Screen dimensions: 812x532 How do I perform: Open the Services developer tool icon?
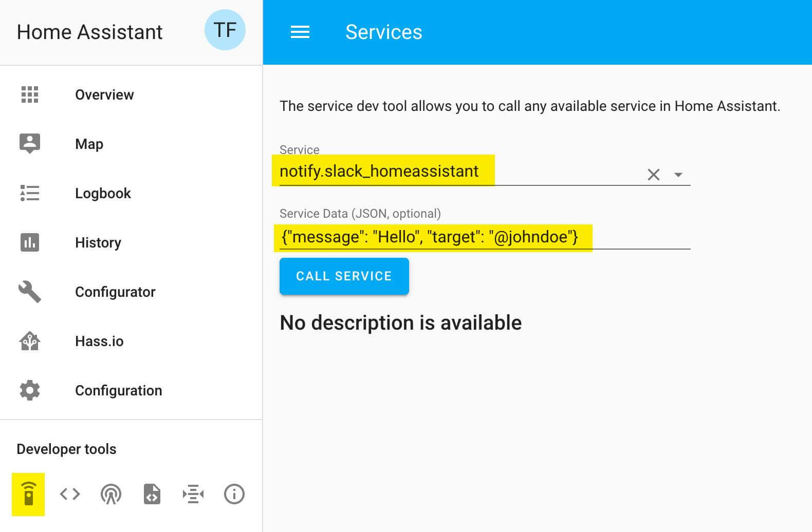29,494
